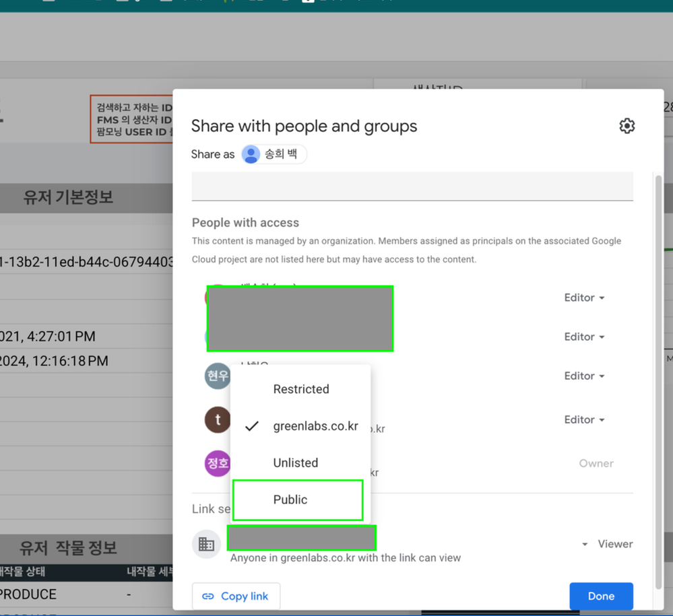
Task: Click the 유저 기본정보 header in background sheet
Action: pyautogui.click(x=68, y=197)
